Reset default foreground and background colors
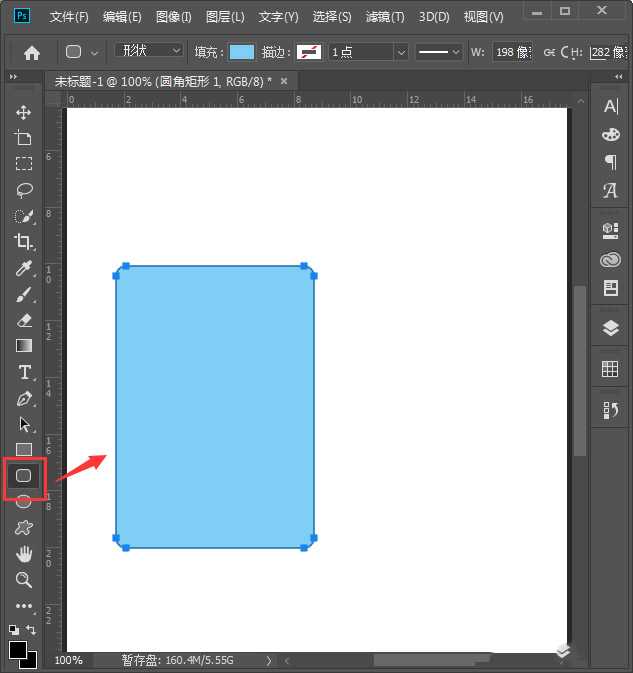Viewport: 633px width, 673px height. [x=13, y=630]
